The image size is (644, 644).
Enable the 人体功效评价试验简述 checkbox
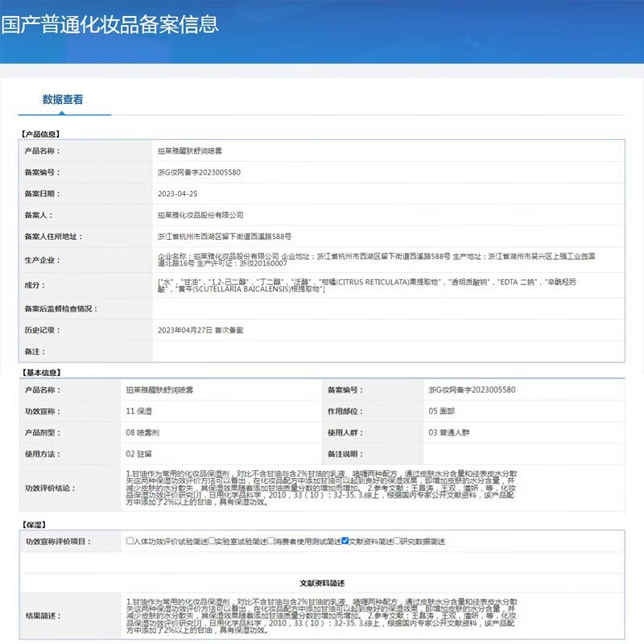click(x=130, y=542)
